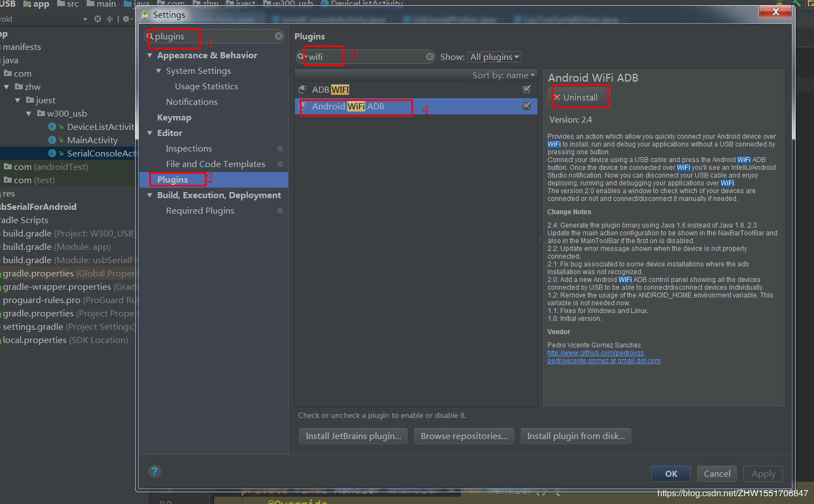Click the project-level icon beside Inspections
Image resolution: width=814 pixels, height=504 pixels.
click(280, 148)
